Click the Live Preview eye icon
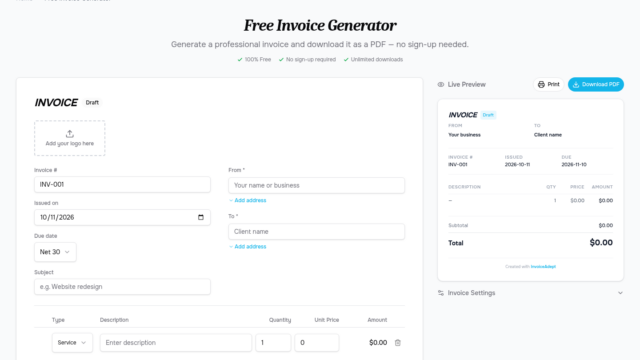Screen dimensions: 640x360 click(441, 84)
